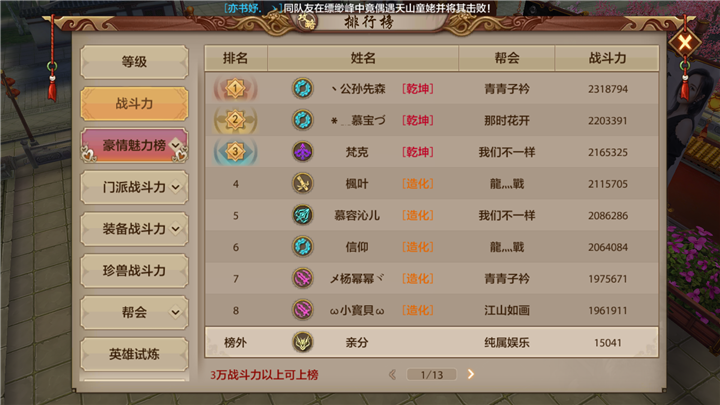The width and height of the screenshot is (720, 405).
Task: Click メ杨幂幂's pink faction icon
Action: 303,278
